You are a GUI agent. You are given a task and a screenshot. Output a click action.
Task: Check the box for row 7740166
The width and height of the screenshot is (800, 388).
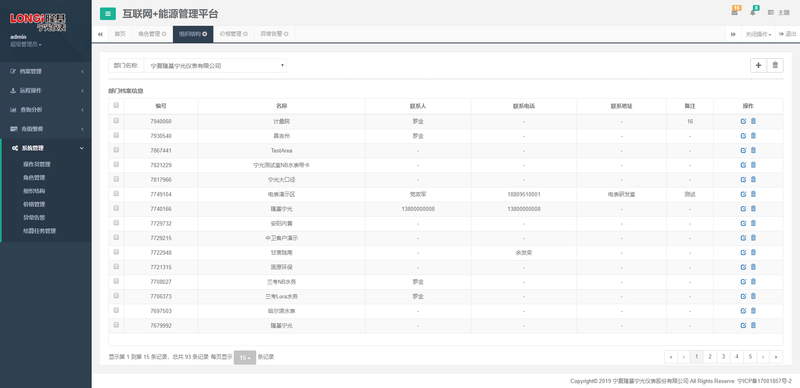(116, 208)
